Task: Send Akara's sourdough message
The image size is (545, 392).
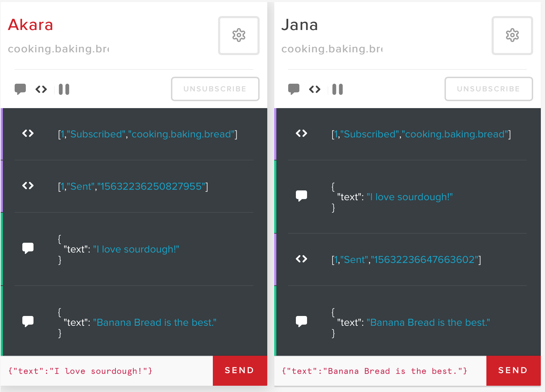Action: (x=240, y=370)
